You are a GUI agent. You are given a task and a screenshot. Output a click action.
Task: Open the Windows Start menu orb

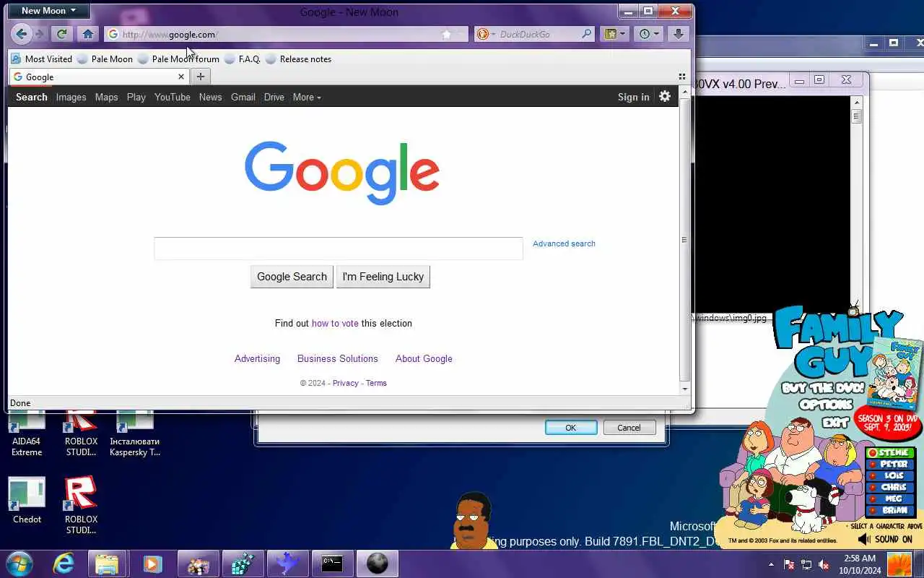tap(19, 564)
